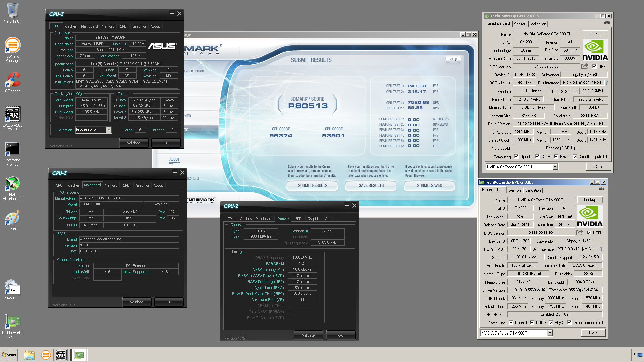Click the DRAM Frequency value 1687.3 MHz
The image size is (644, 362).
pyautogui.click(x=302, y=257)
